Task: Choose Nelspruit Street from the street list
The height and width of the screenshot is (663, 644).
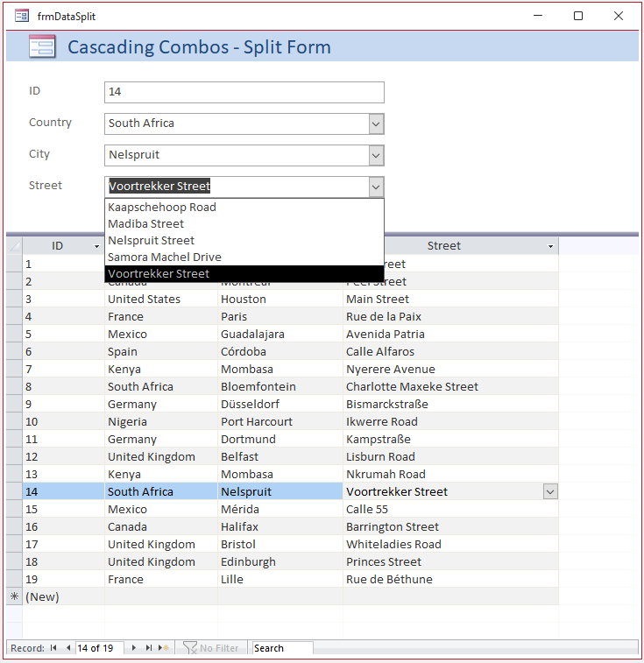Action: point(244,241)
